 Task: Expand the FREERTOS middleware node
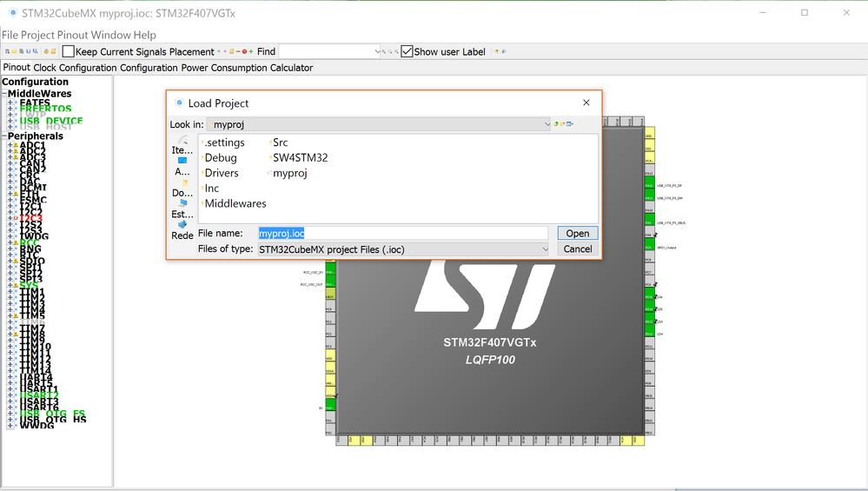coord(10,109)
